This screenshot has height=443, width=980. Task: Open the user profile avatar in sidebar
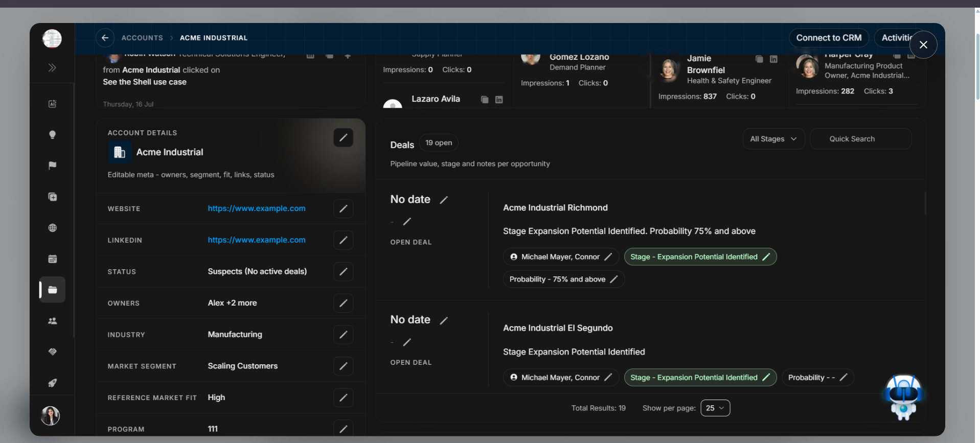(51, 416)
